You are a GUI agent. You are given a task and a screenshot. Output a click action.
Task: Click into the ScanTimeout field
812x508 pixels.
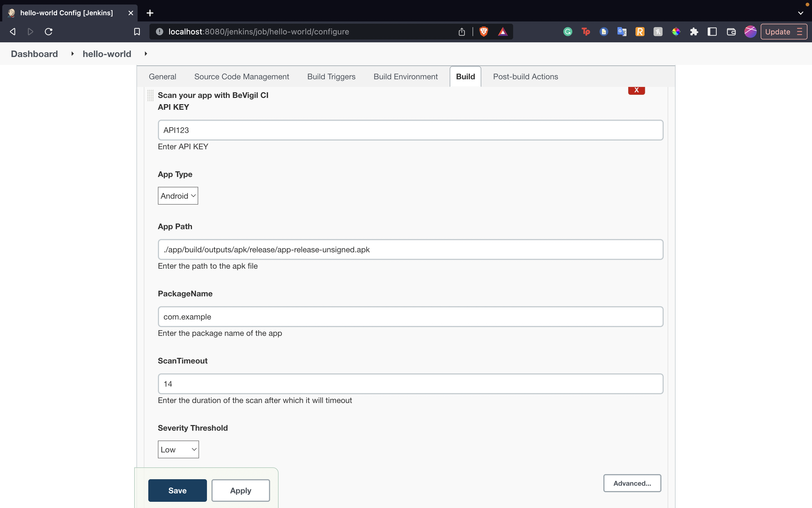coord(410,384)
